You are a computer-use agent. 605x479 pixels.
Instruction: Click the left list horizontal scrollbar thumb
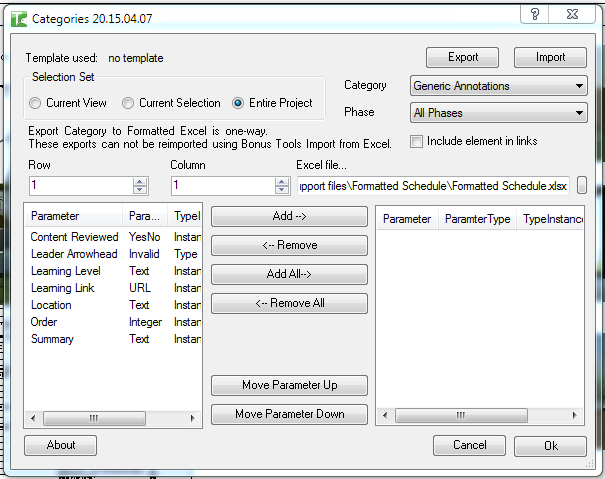[95, 418]
